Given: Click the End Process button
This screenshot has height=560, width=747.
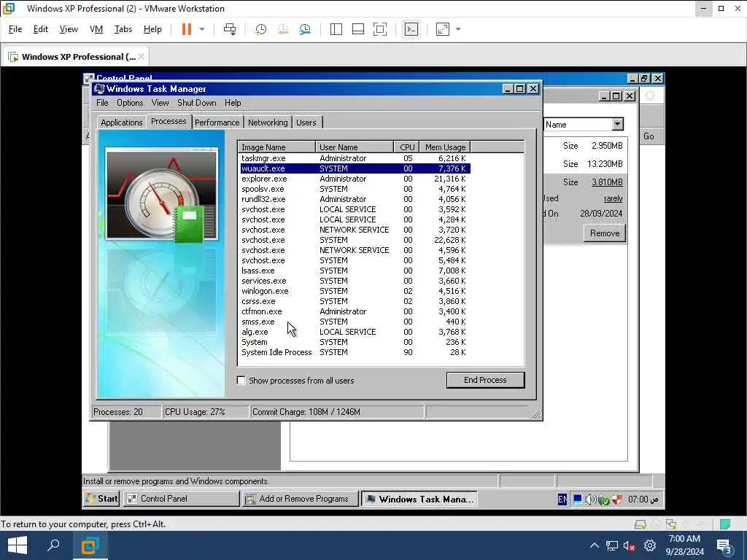Looking at the screenshot, I should coord(485,380).
